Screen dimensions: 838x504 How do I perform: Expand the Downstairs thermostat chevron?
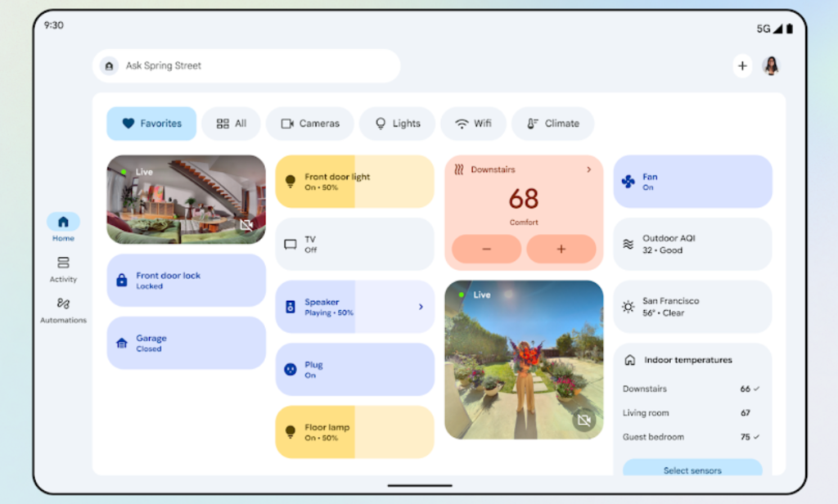[588, 169]
